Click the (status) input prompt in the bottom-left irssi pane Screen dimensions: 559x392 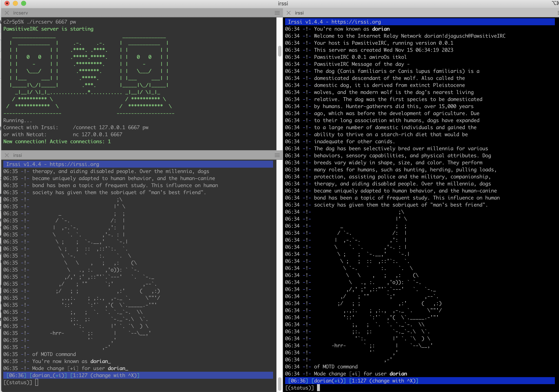(18, 382)
